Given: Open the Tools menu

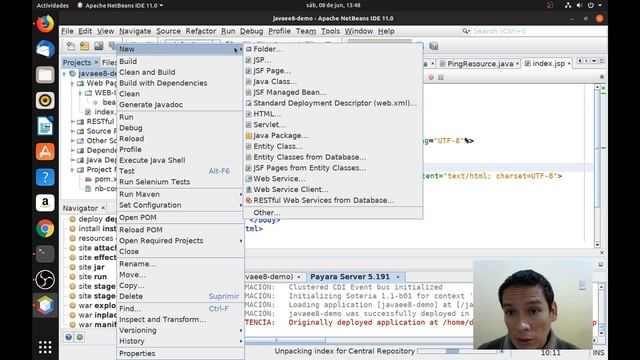Looking at the screenshot, I should point(330,31).
